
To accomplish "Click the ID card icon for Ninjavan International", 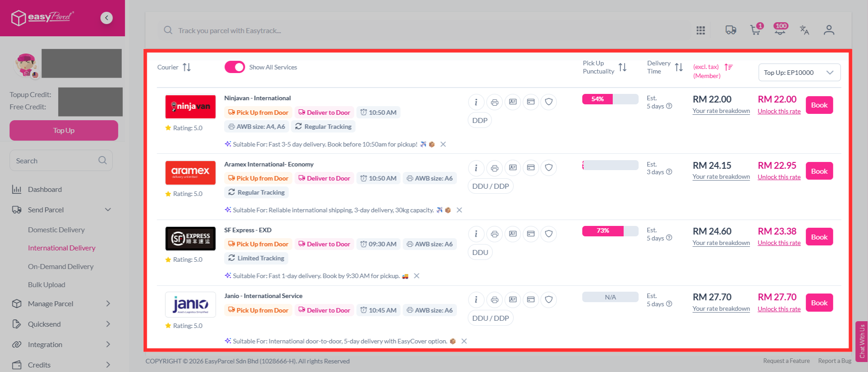I will pos(513,102).
